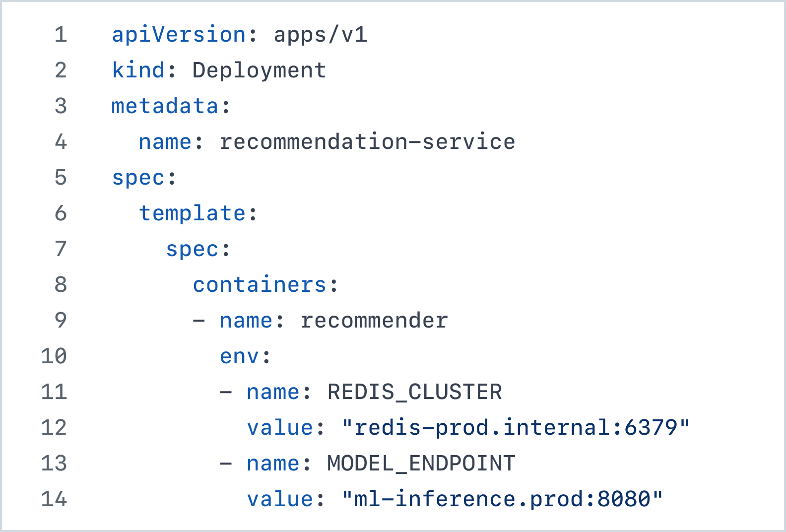Click the metadata key

tap(165, 106)
